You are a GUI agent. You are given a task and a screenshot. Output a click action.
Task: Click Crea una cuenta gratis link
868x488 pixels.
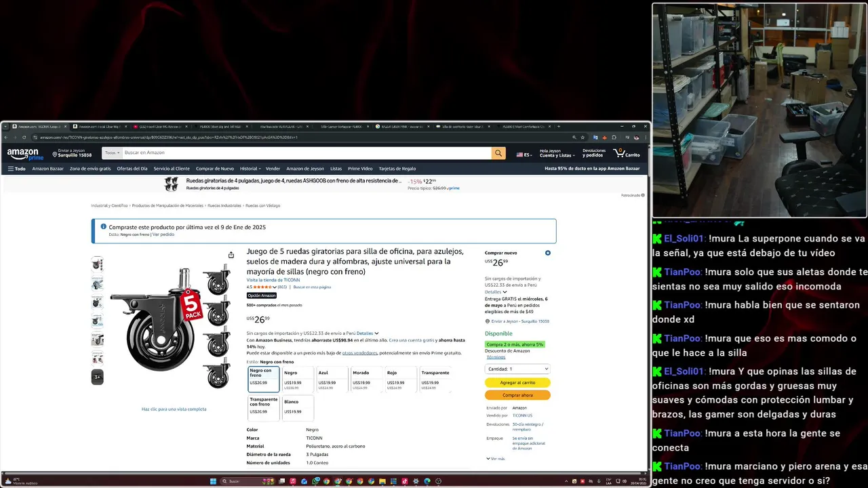(x=412, y=340)
